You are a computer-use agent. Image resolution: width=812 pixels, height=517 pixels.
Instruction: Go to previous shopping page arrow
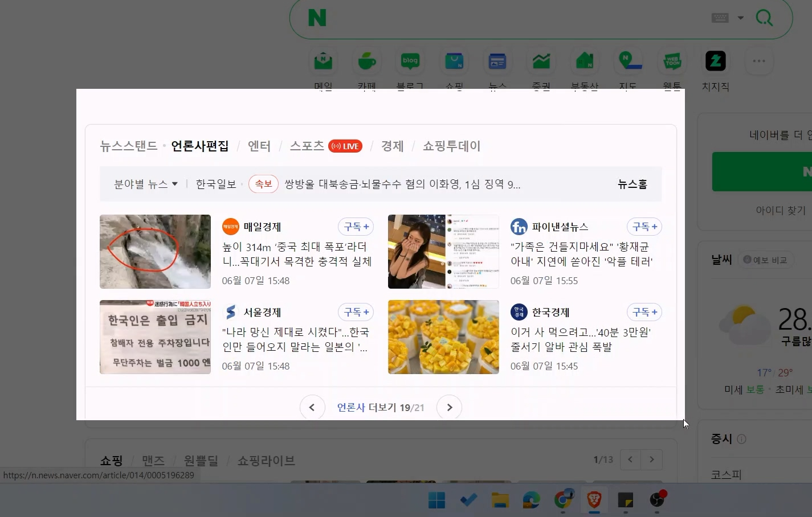[630, 459]
